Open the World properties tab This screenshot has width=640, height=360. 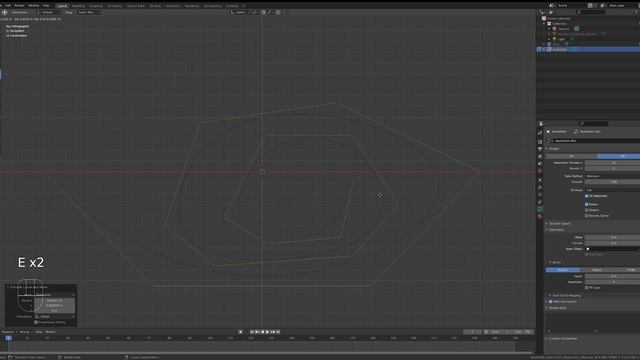coord(540,171)
